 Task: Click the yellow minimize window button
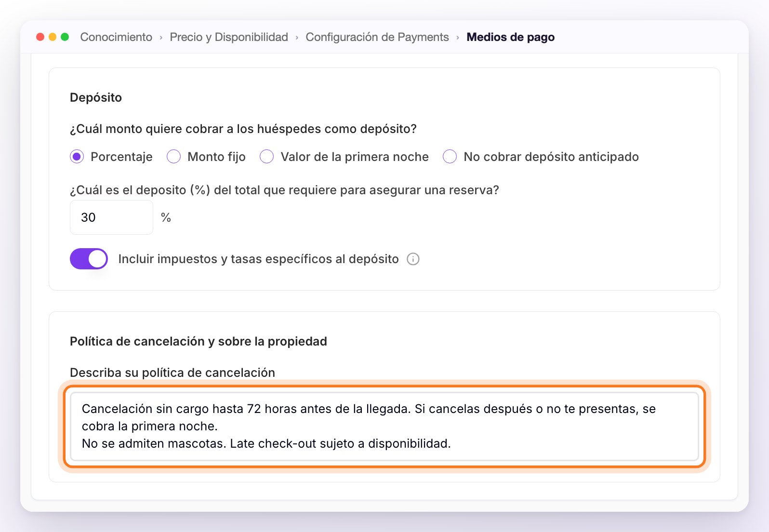tap(53, 37)
